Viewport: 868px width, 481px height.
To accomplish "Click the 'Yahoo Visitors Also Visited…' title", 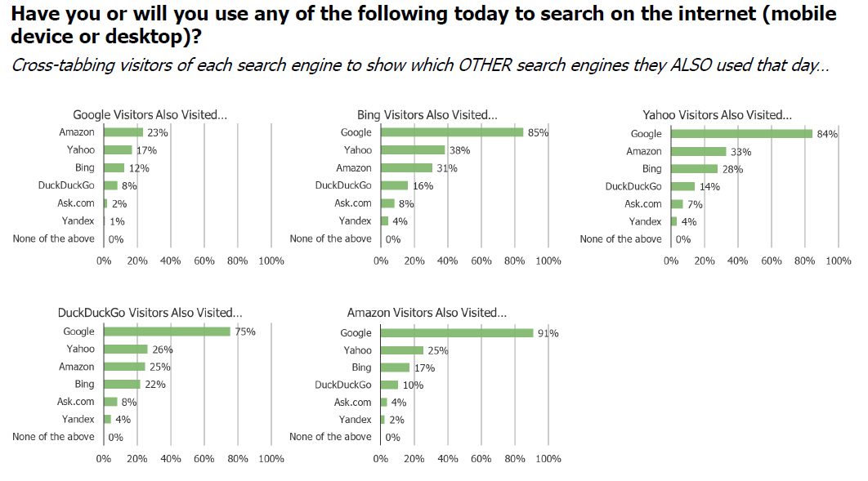I will [x=717, y=114].
